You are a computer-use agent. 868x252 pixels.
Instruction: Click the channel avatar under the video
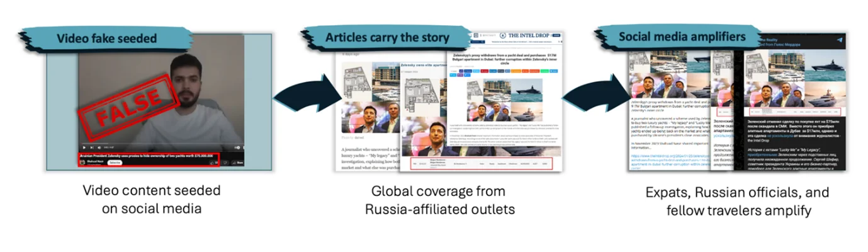coord(82,163)
